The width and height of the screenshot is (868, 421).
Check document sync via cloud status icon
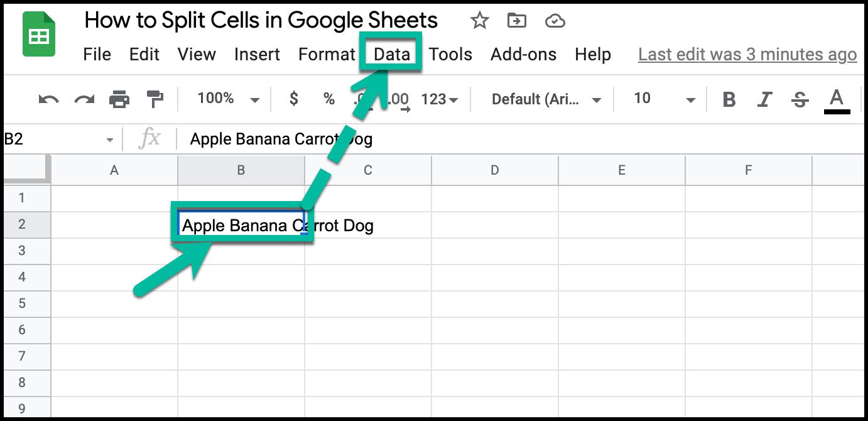click(555, 20)
